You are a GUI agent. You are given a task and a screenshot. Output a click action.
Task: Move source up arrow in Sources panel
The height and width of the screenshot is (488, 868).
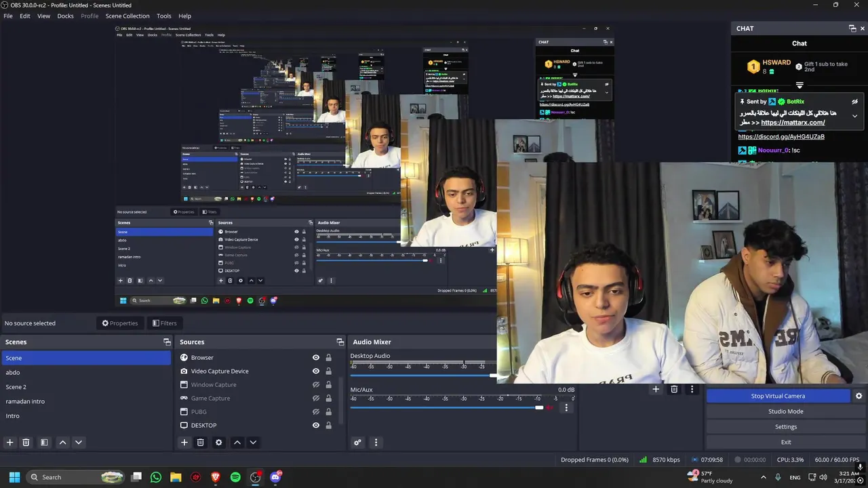[x=237, y=443]
